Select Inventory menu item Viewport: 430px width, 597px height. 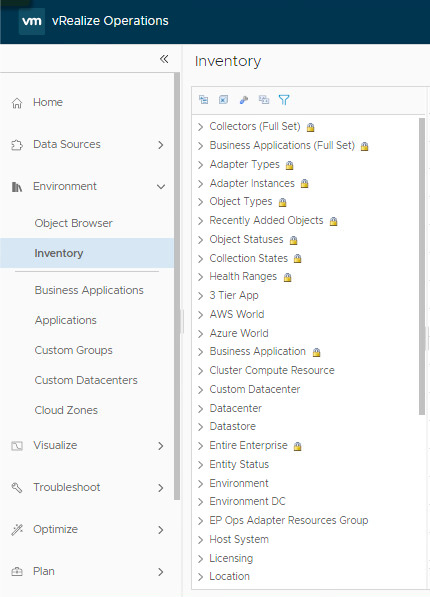pyautogui.click(x=87, y=253)
